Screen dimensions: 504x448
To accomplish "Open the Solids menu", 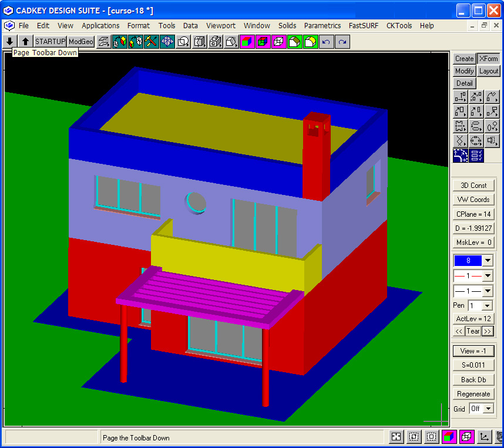I will [287, 26].
